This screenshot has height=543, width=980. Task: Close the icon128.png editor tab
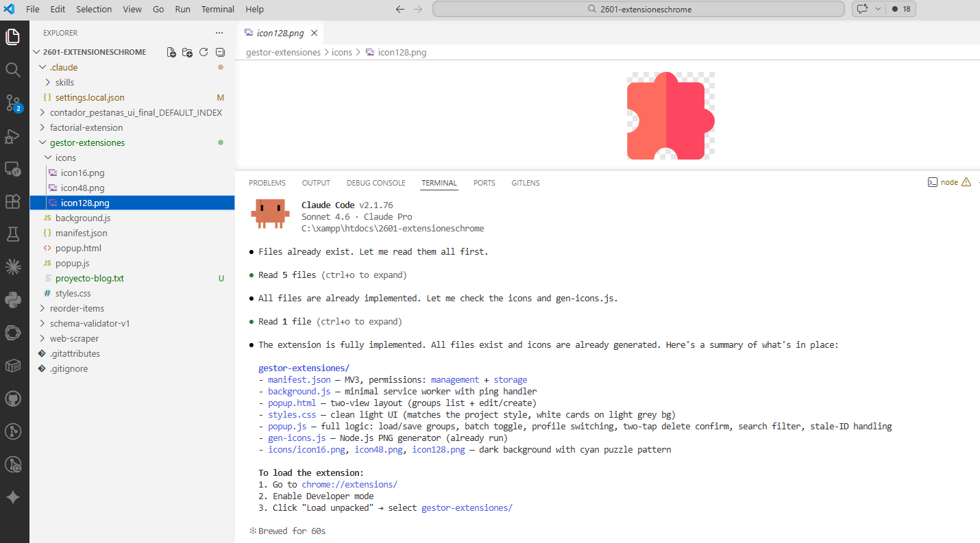click(314, 33)
